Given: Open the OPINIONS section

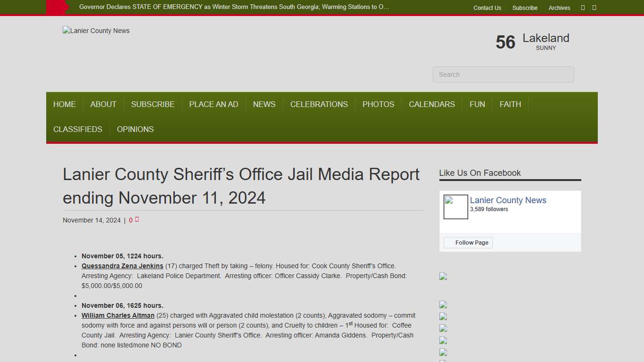Looking at the screenshot, I should point(135,129).
